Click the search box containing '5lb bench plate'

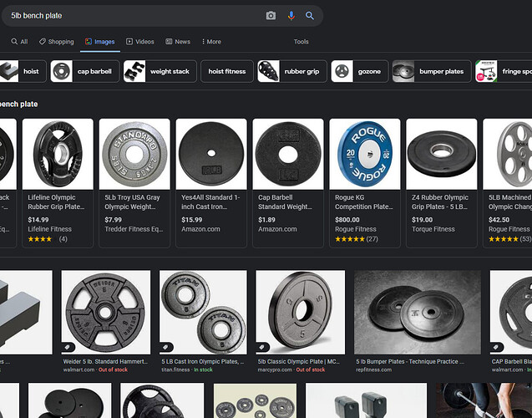click(162, 16)
